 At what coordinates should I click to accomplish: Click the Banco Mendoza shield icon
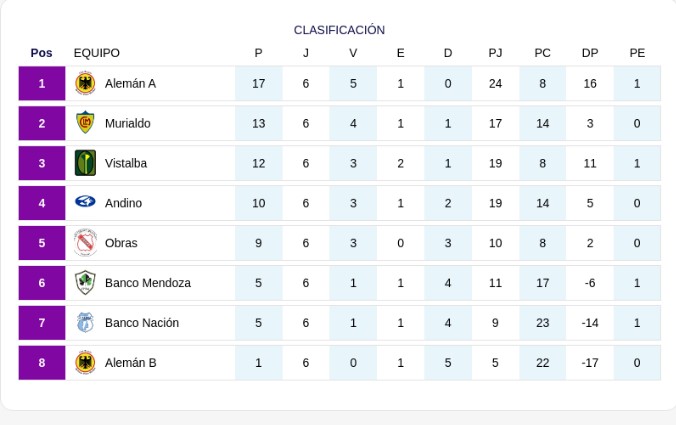click(85, 283)
